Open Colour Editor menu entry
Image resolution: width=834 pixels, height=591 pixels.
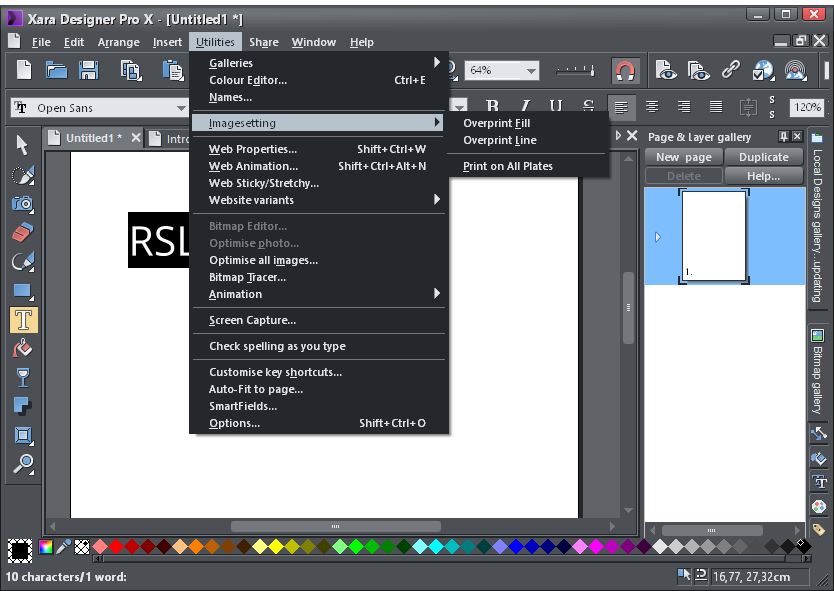(319, 80)
